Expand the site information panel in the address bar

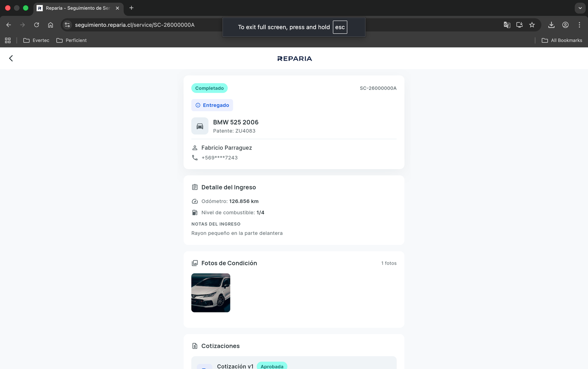[67, 25]
